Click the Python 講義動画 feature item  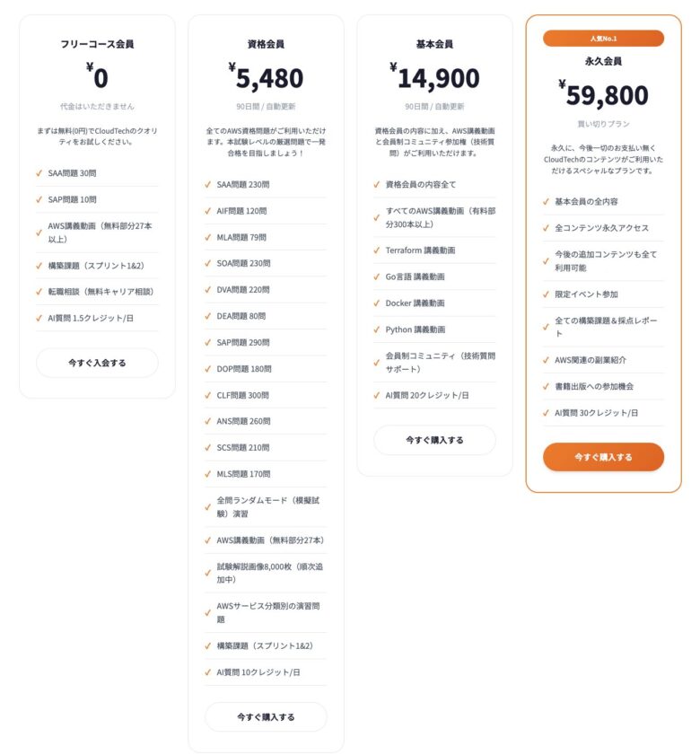tap(416, 329)
